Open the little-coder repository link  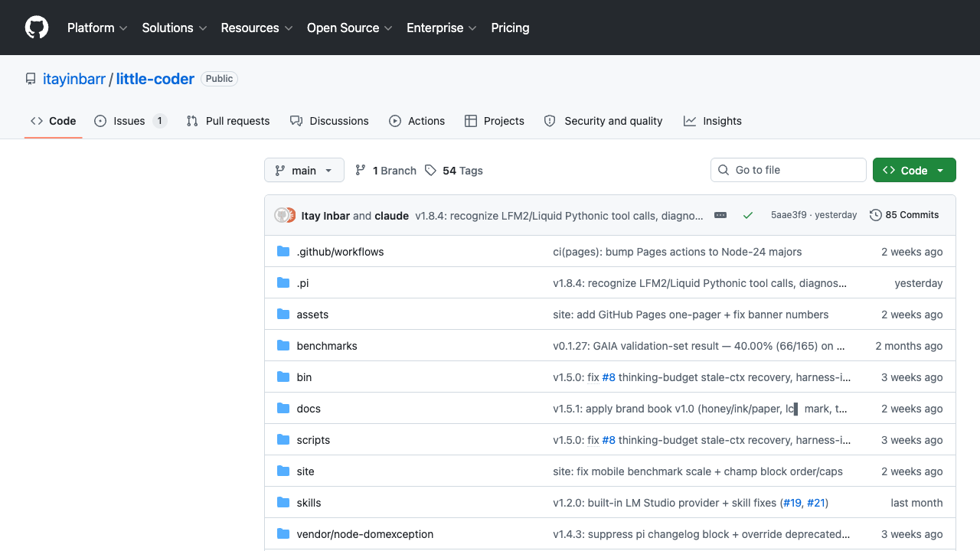(155, 79)
